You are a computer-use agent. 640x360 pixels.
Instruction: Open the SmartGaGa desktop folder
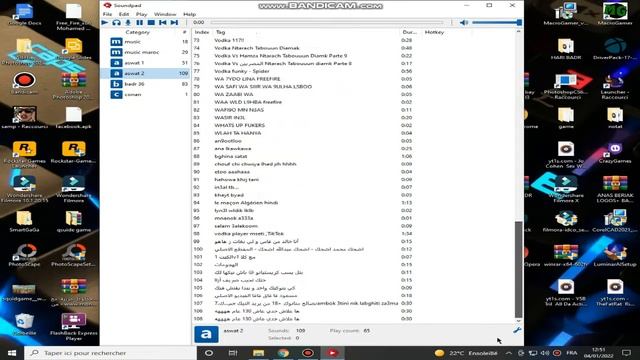point(24,221)
